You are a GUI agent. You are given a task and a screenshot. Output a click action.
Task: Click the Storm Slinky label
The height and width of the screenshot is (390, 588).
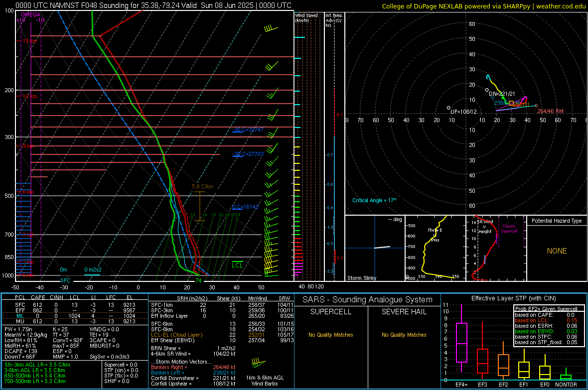pos(361,278)
